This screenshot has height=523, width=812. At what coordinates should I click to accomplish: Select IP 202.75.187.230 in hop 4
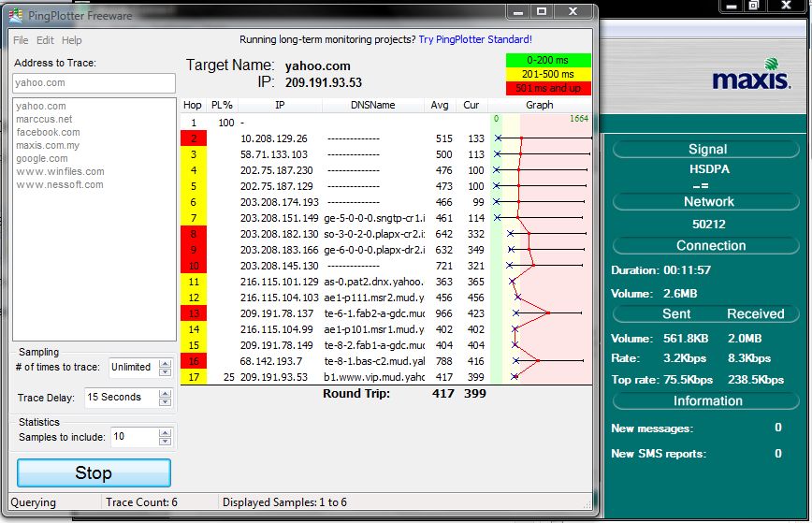coord(277,170)
